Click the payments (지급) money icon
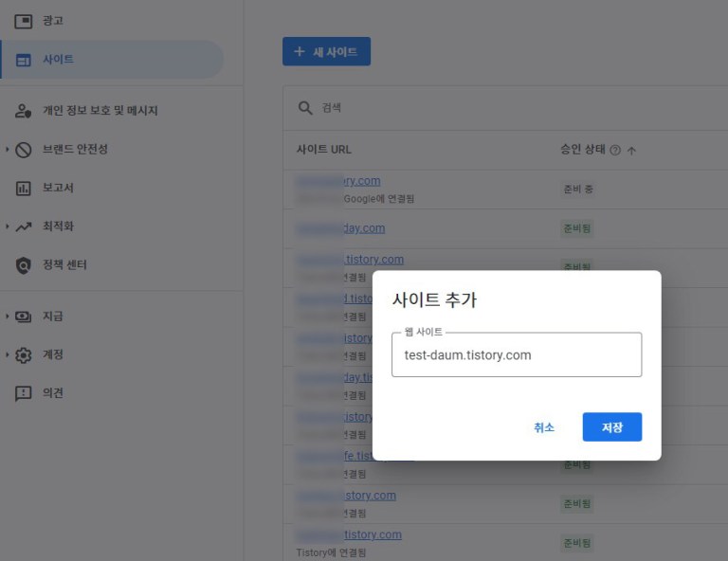The width and height of the screenshot is (728, 561). pyautogui.click(x=23, y=317)
